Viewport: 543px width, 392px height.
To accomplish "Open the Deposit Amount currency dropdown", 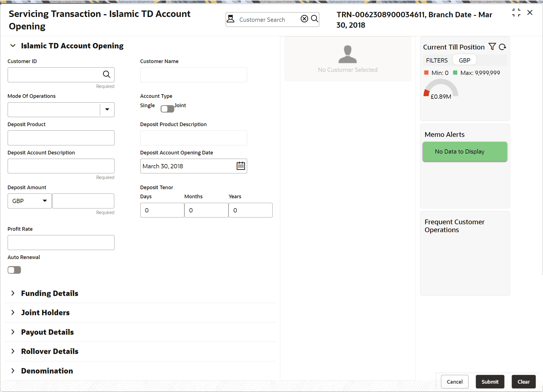I will click(44, 201).
